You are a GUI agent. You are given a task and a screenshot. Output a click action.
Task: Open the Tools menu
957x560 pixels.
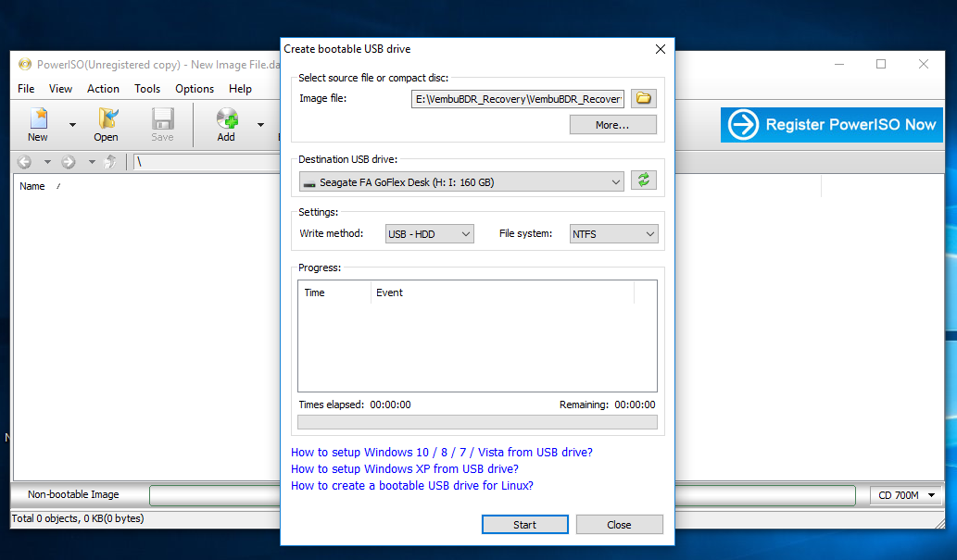[x=147, y=89]
